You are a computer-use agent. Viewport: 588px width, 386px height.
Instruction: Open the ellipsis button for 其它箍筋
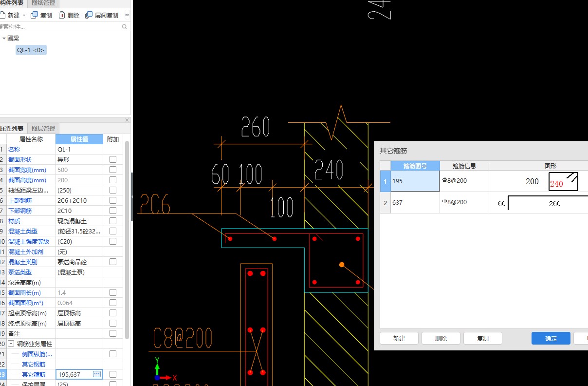[96, 374]
